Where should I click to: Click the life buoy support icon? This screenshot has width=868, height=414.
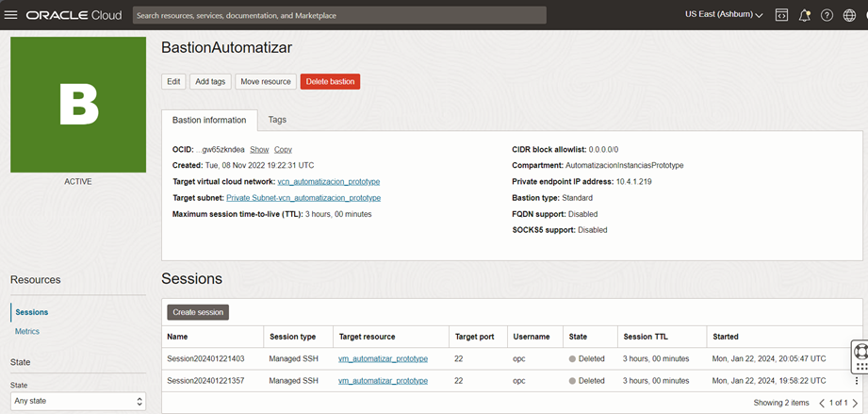860,351
